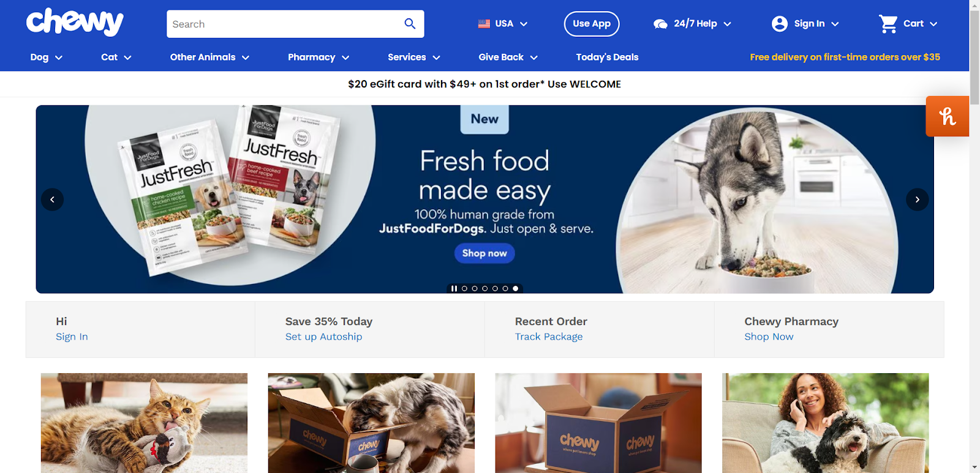Viewport: 980px width, 473px height.
Task: Open Today's Deals menu item
Action: click(x=607, y=57)
